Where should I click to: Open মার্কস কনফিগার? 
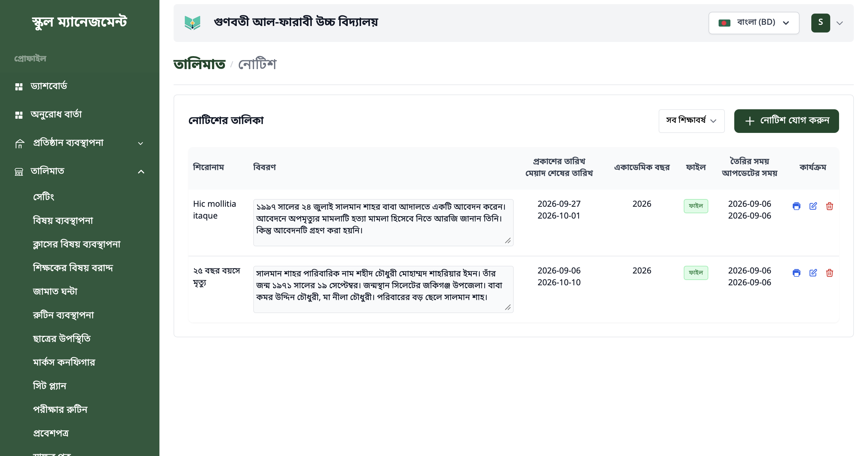click(x=64, y=362)
